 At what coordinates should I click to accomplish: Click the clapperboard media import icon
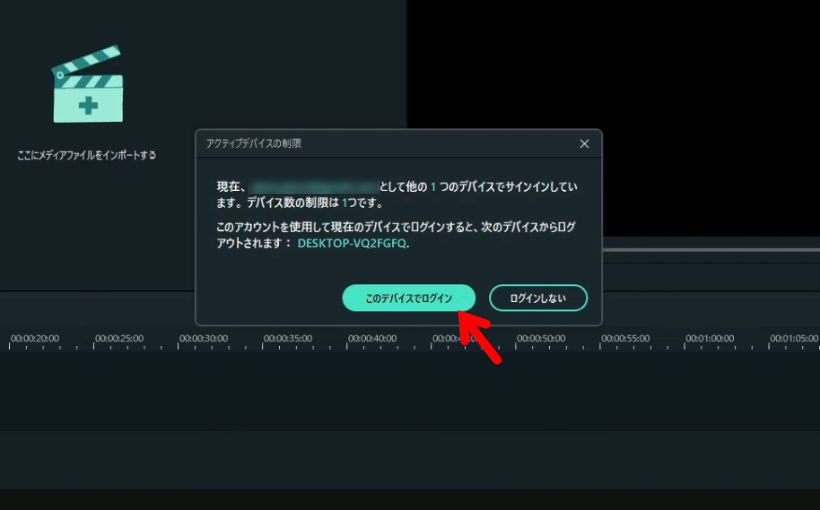(x=88, y=84)
